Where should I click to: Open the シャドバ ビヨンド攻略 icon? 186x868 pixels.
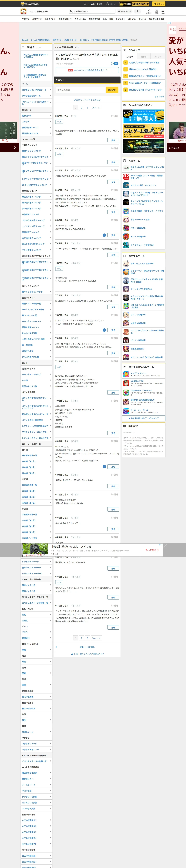tap(126, 194)
